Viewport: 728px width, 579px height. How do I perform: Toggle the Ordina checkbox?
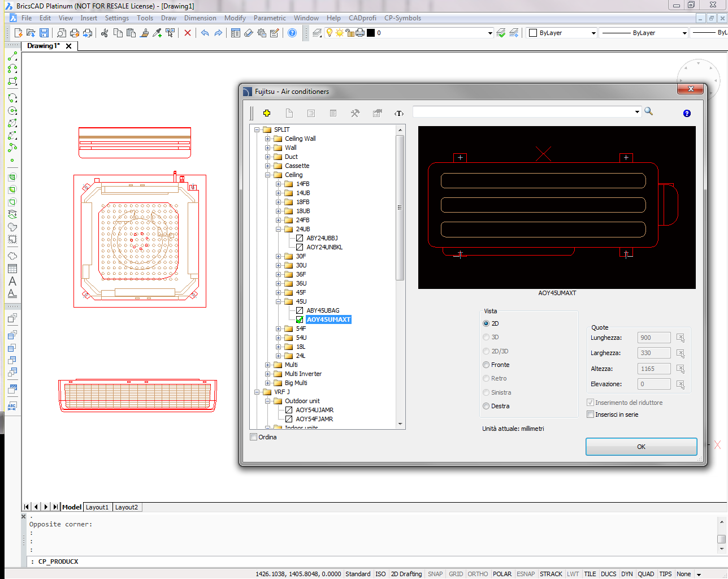[x=253, y=437]
